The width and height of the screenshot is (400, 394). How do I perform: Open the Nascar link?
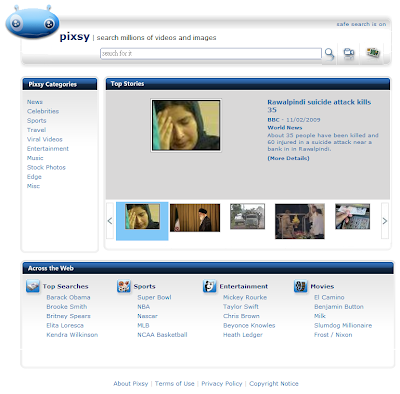pos(147,316)
